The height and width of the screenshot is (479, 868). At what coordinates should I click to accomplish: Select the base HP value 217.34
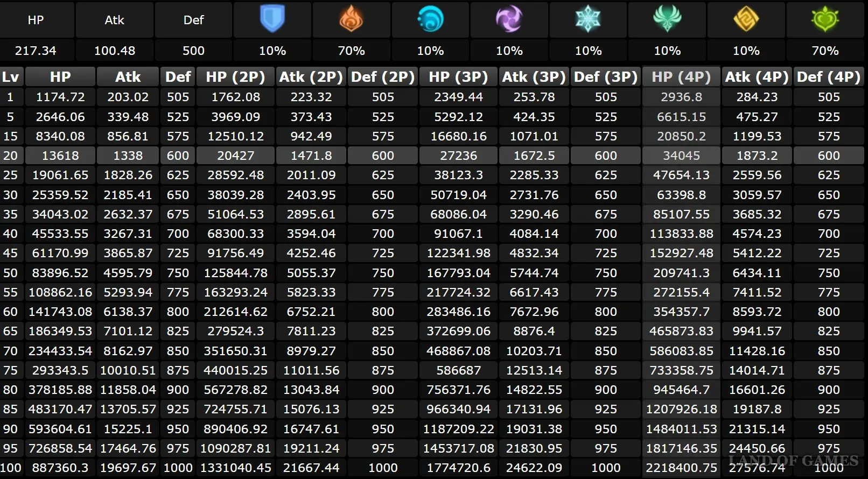(x=36, y=51)
